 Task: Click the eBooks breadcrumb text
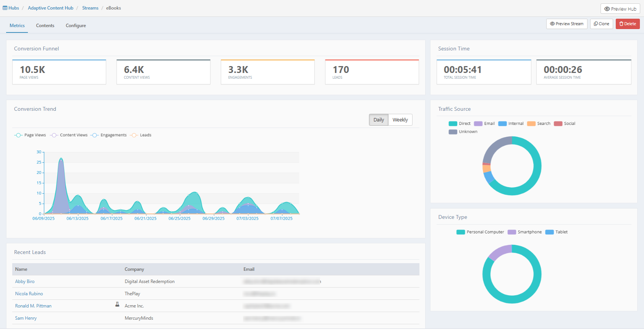point(113,8)
